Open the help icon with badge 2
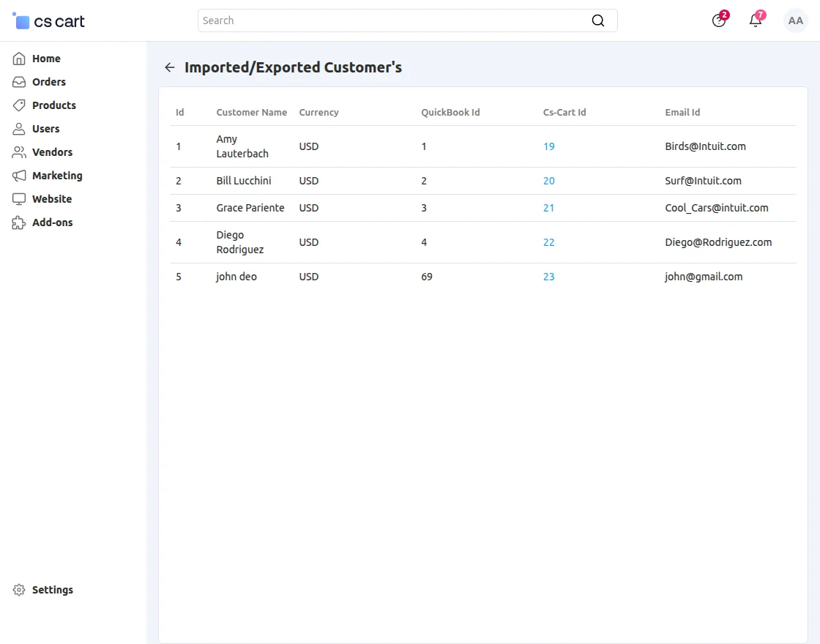The width and height of the screenshot is (820, 644). (x=719, y=20)
